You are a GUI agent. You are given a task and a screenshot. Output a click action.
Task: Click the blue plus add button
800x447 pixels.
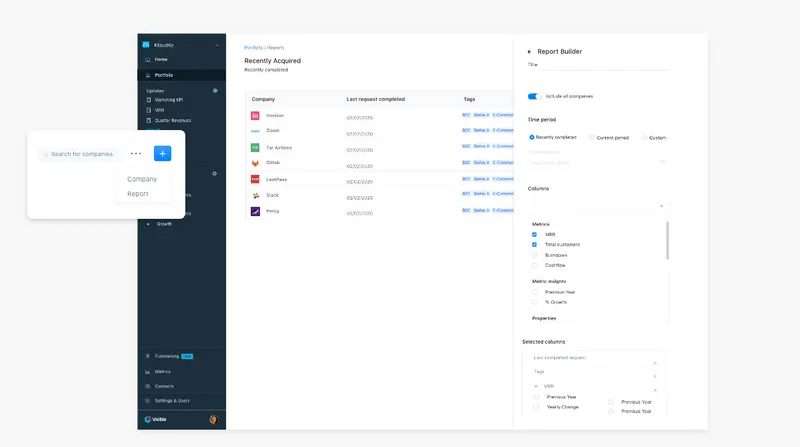coord(162,154)
